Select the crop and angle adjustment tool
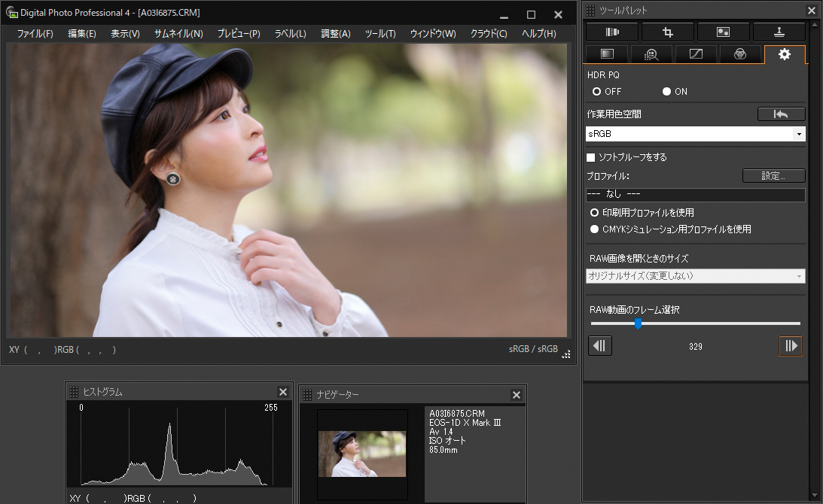The width and height of the screenshot is (823, 504). [667, 32]
